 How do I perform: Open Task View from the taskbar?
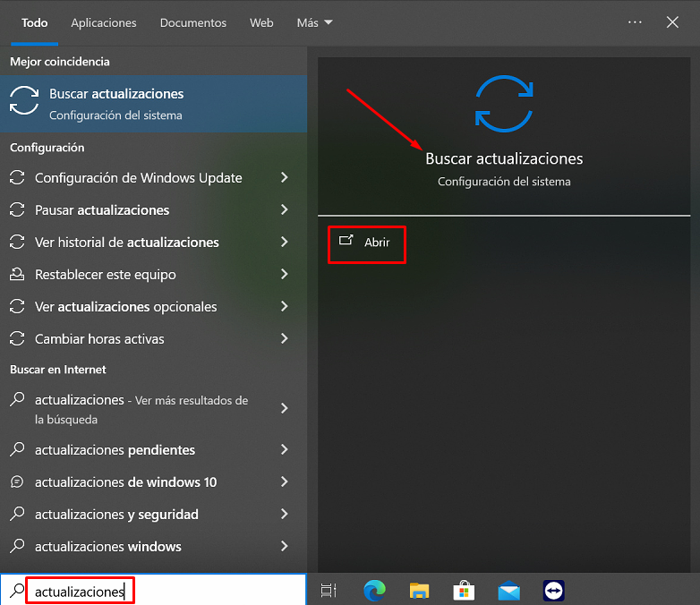[x=329, y=591]
